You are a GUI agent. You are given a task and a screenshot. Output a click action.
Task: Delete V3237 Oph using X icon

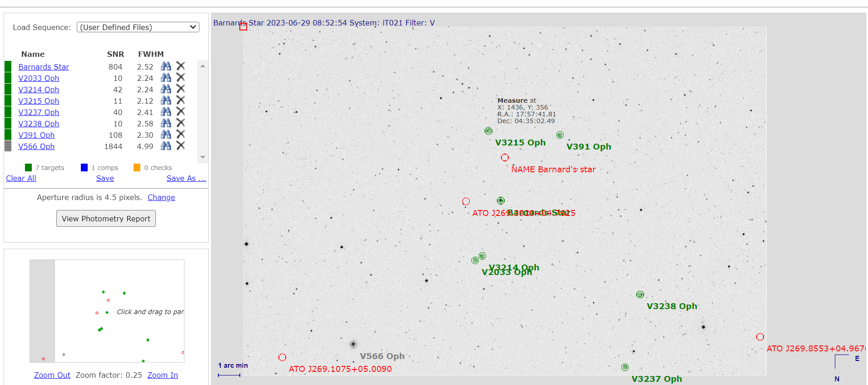click(x=181, y=112)
